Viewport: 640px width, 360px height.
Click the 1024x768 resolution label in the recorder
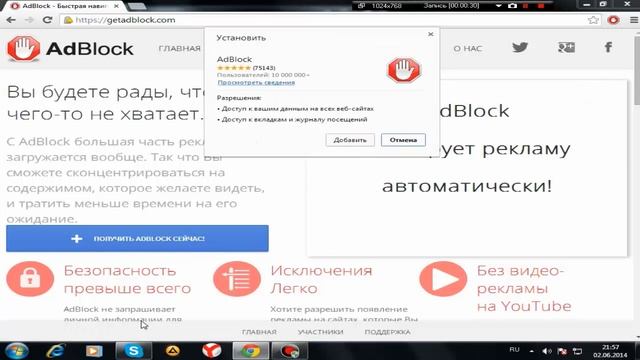386,6
